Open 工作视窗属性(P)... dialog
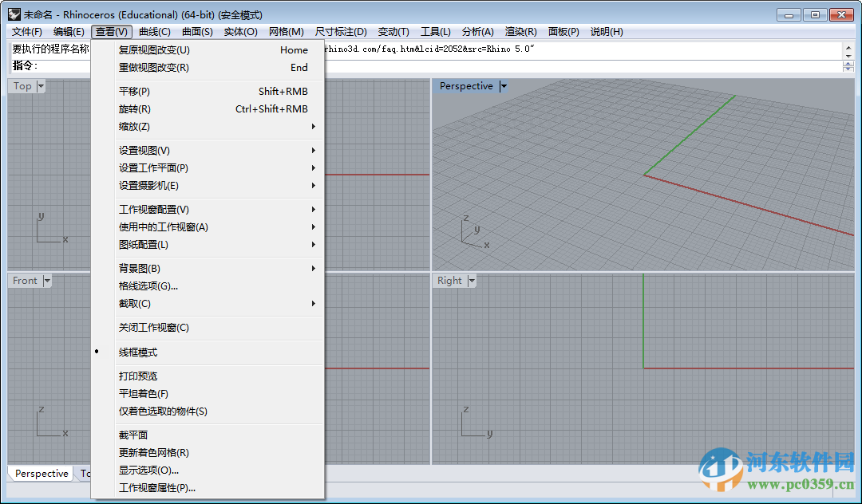This screenshot has height=504, width=862. (208, 487)
